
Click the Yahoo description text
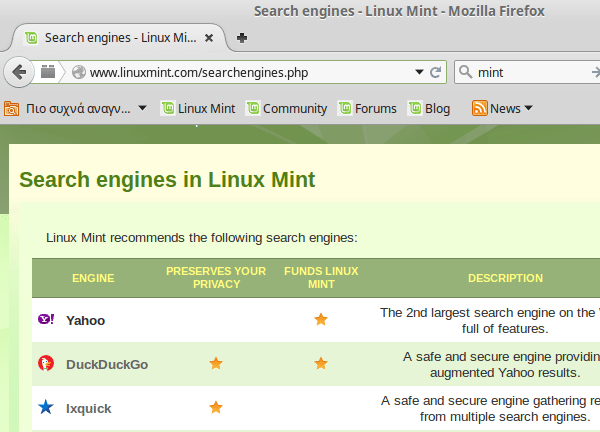490,321
